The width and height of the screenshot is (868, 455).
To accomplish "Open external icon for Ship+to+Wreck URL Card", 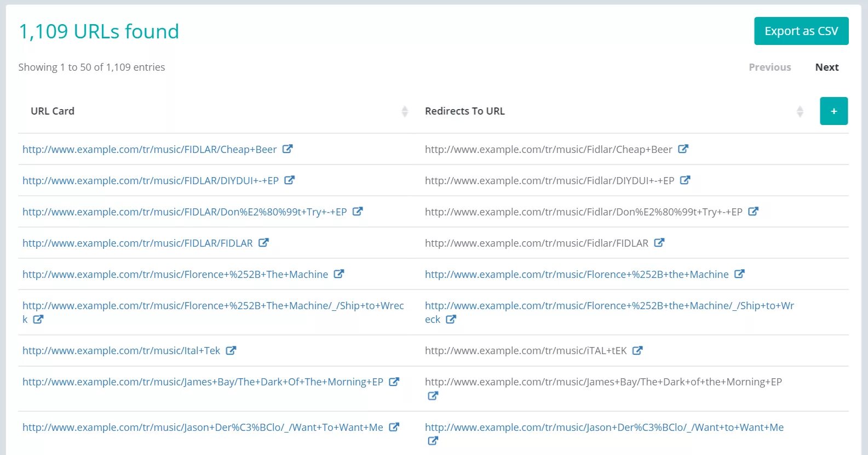I will [x=38, y=320].
